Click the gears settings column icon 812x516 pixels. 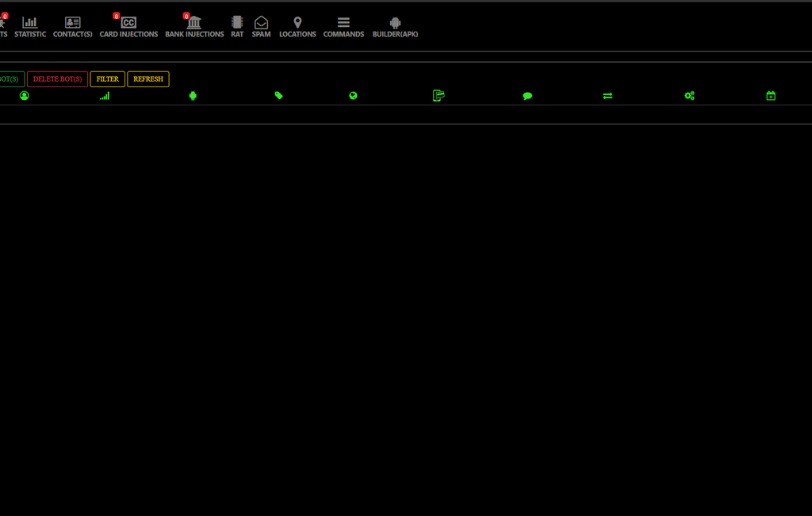click(689, 95)
